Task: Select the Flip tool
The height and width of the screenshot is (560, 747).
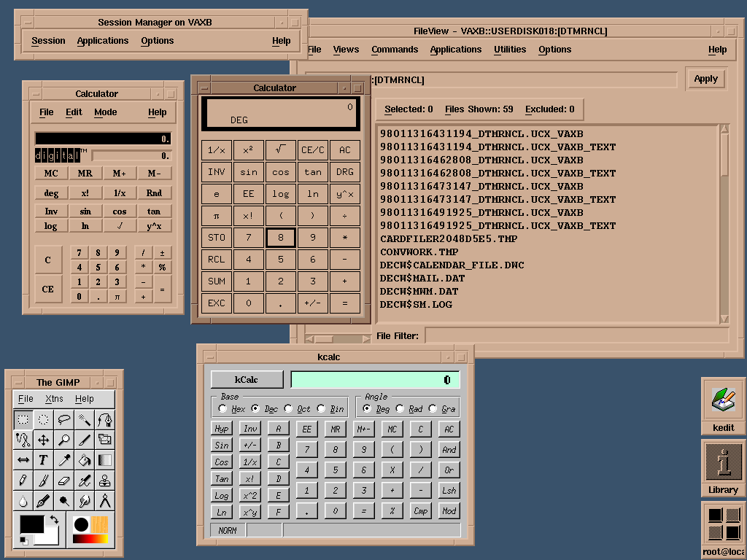Action: point(23,460)
